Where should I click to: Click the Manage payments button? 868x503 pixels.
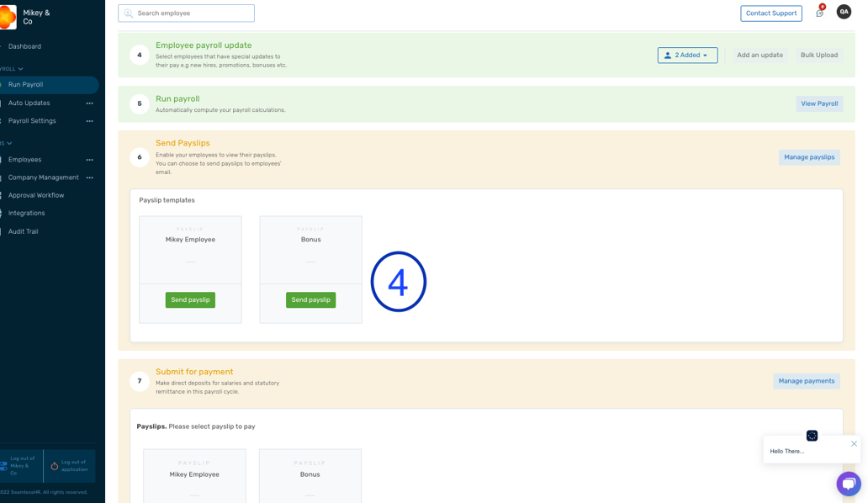click(x=806, y=381)
